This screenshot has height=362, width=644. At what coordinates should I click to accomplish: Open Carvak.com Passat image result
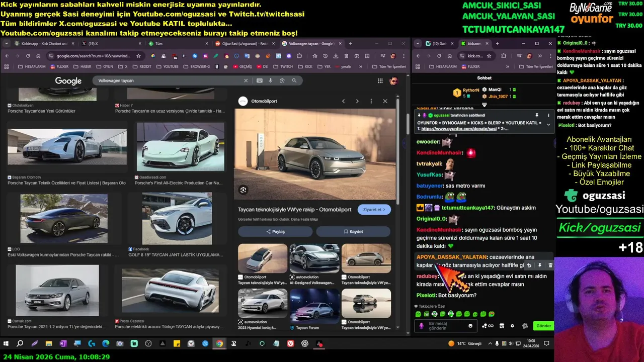coord(57,290)
